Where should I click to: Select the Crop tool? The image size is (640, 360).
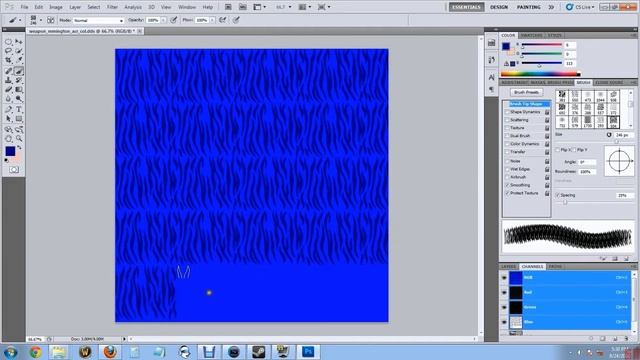[x=8, y=60]
